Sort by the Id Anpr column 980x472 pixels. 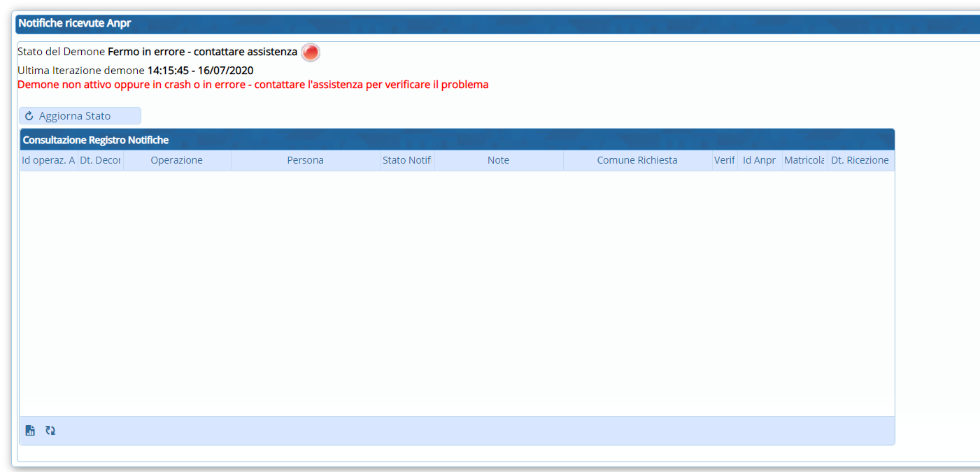pyautogui.click(x=759, y=160)
